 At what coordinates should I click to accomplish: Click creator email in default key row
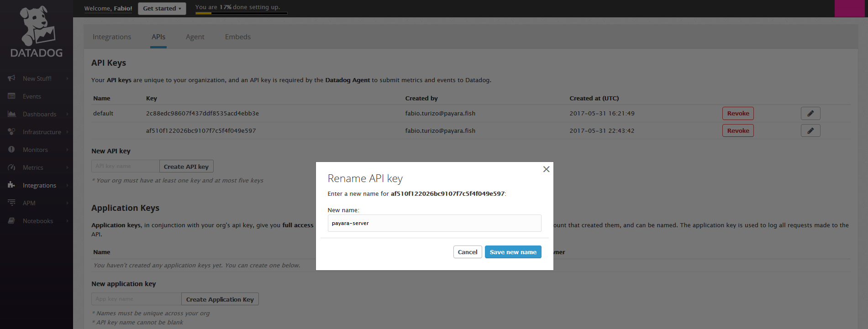click(440, 113)
